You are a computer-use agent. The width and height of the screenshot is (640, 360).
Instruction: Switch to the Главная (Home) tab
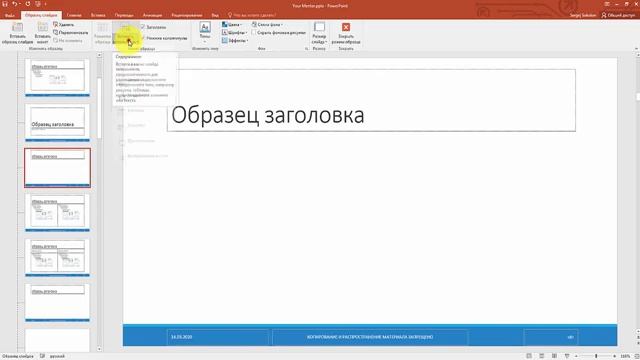pyautogui.click(x=74, y=15)
